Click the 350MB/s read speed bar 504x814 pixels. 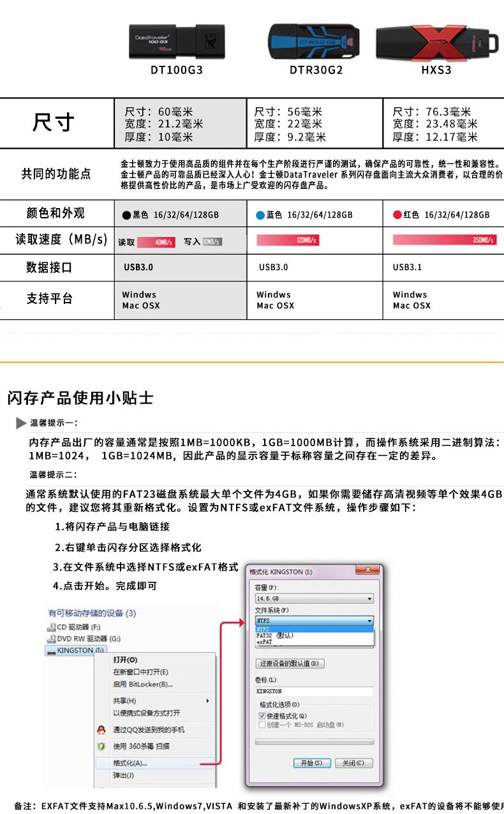point(443,240)
